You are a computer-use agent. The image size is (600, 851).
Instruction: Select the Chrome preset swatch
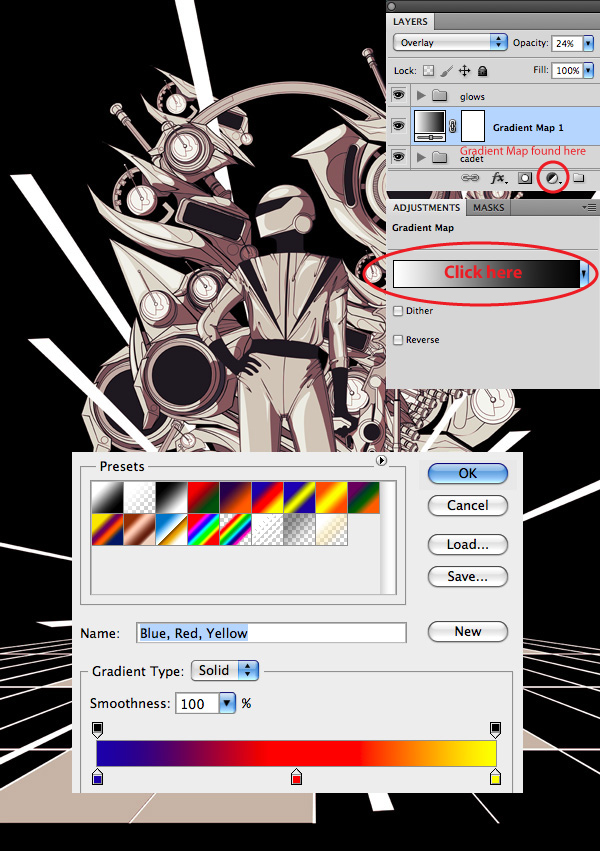point(171,529)
